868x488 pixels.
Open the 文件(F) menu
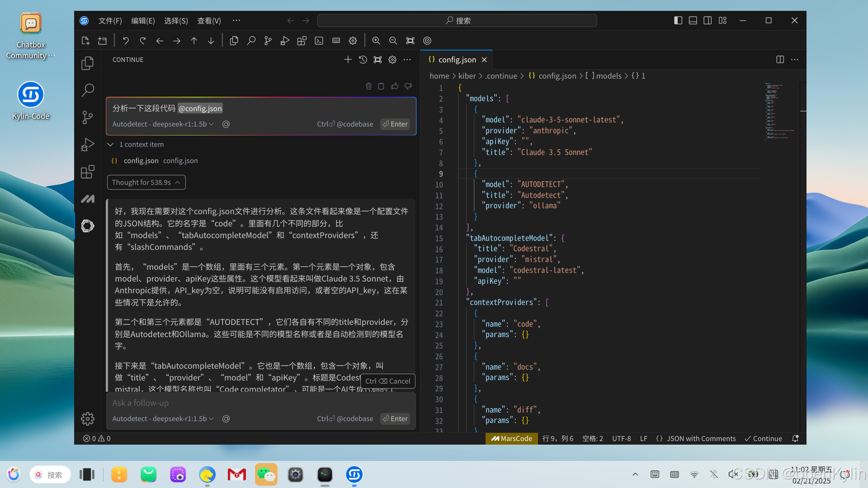(110, 21)
